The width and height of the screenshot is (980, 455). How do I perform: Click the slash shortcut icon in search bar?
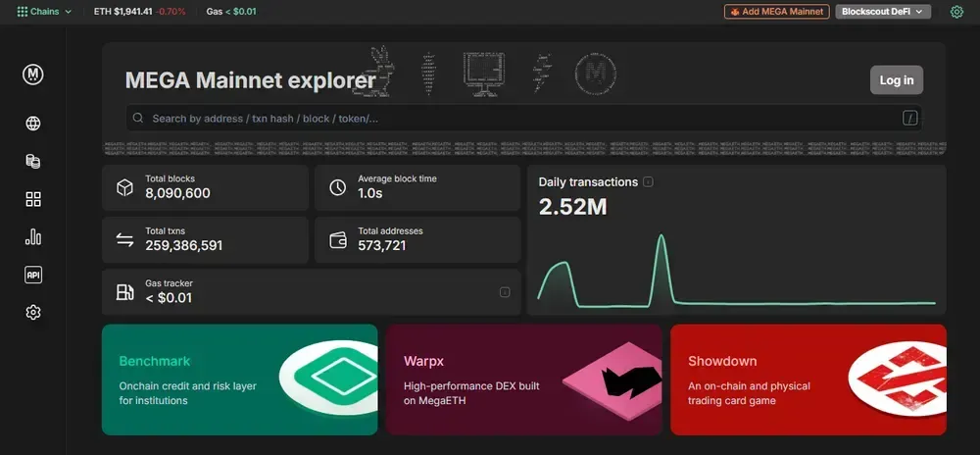coord(909,118)
